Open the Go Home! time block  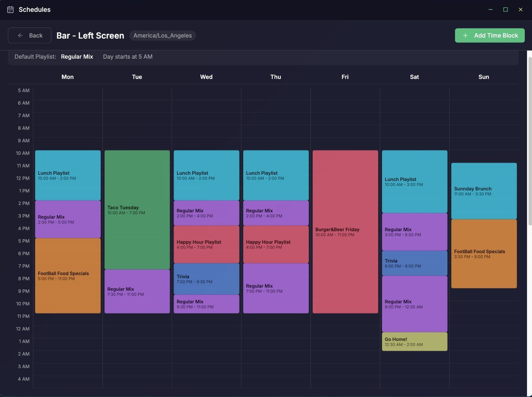pyautogui.click(x=415, y=341)
